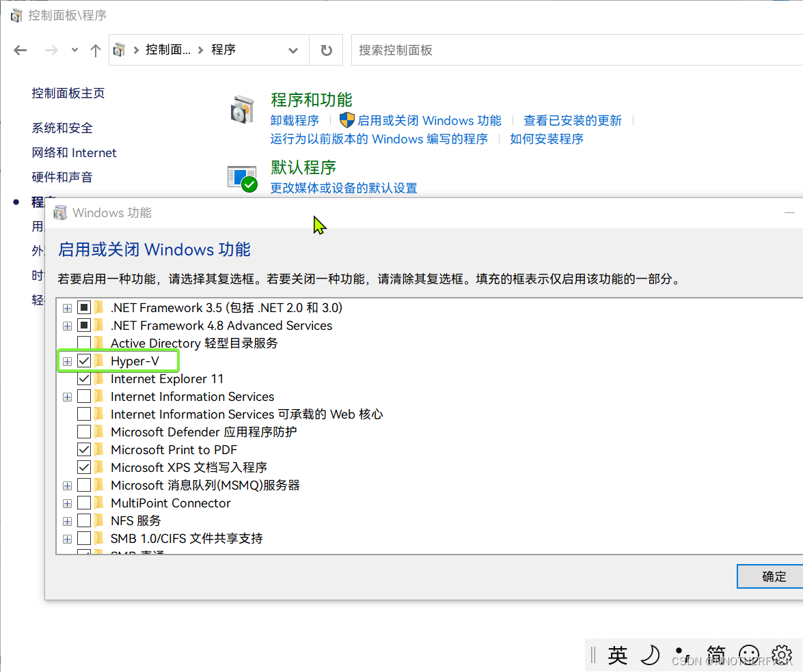The width and height of the screenshot is (803, 672).
Task: Click 启用或关闭 Windows 功能 link
Action: click(429, 121)
